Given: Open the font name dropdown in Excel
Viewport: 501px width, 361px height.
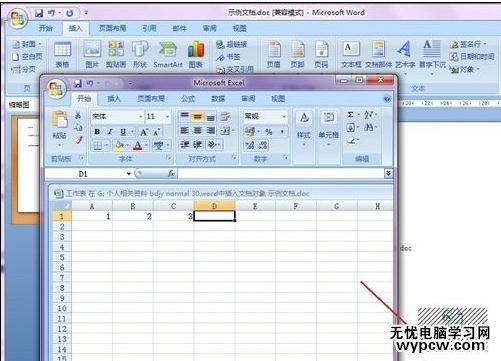Looking at the screenshot, I should (x=140, y=116).
